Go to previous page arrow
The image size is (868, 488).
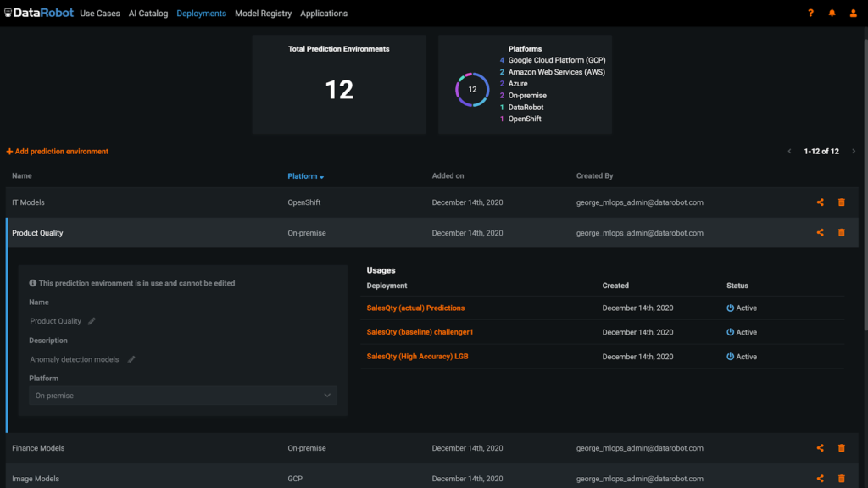789,151
